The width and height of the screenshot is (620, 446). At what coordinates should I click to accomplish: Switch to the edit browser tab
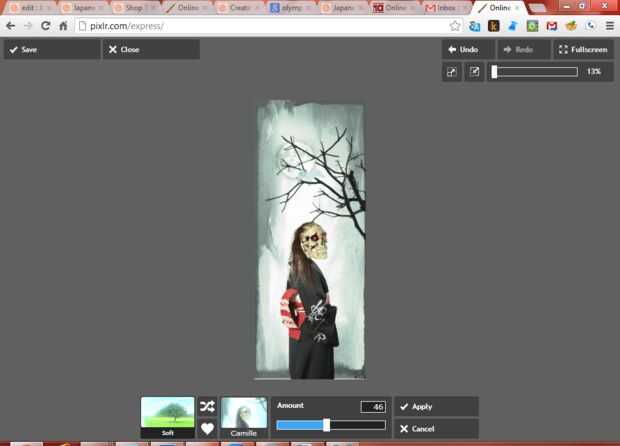pyautogui.click(x=27, y=8)
